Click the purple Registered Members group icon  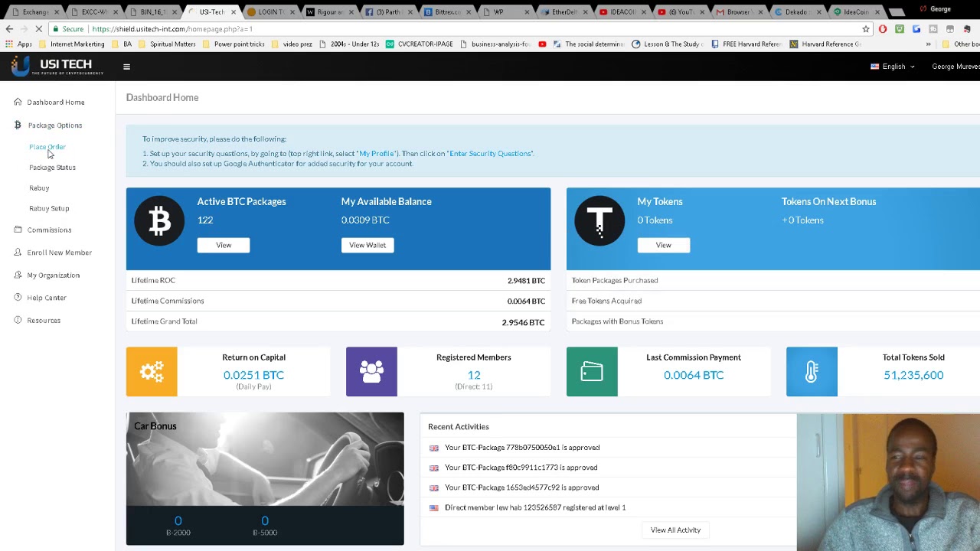(371, 372)
